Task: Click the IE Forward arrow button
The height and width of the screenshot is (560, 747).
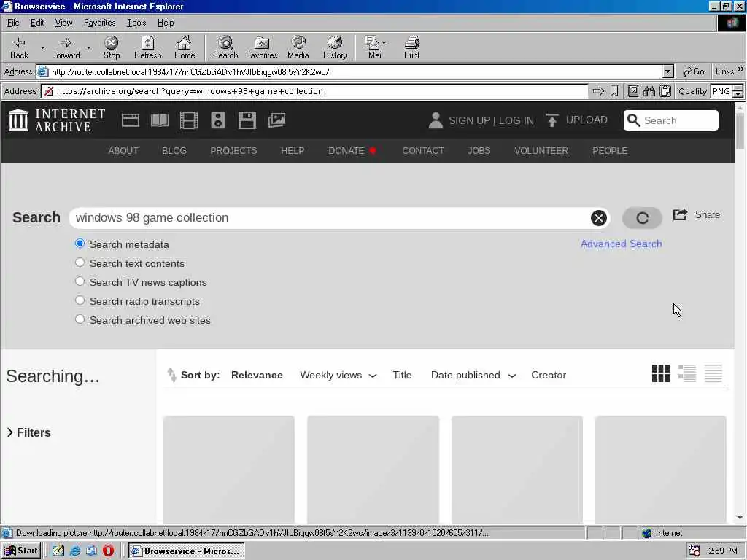Action: pyautogui.click(x=66, y=48)
